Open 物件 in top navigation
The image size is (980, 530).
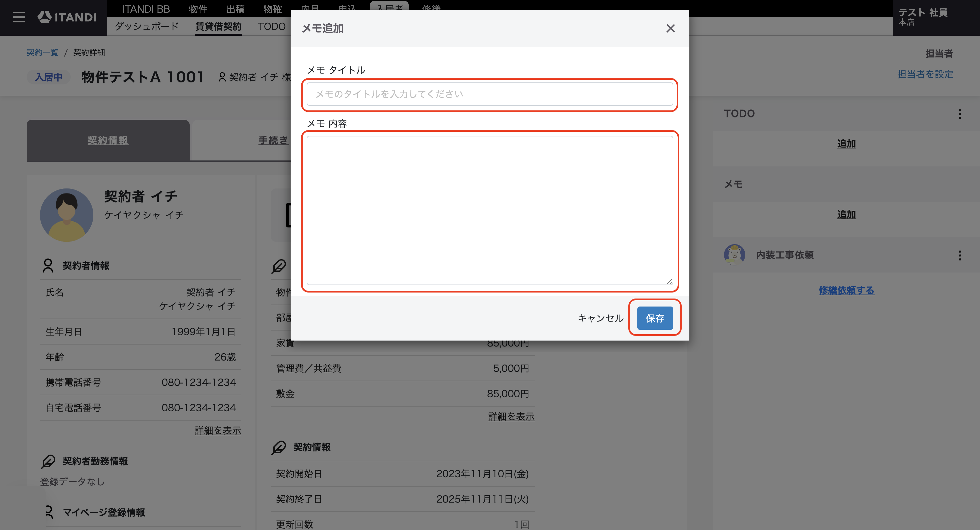(198, 9)
